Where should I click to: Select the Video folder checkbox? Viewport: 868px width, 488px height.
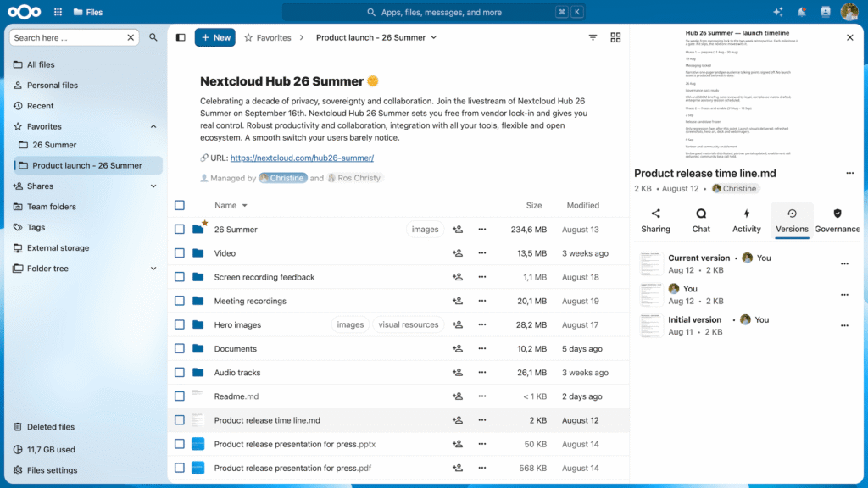pyautogui.click(x=180, y=252)
